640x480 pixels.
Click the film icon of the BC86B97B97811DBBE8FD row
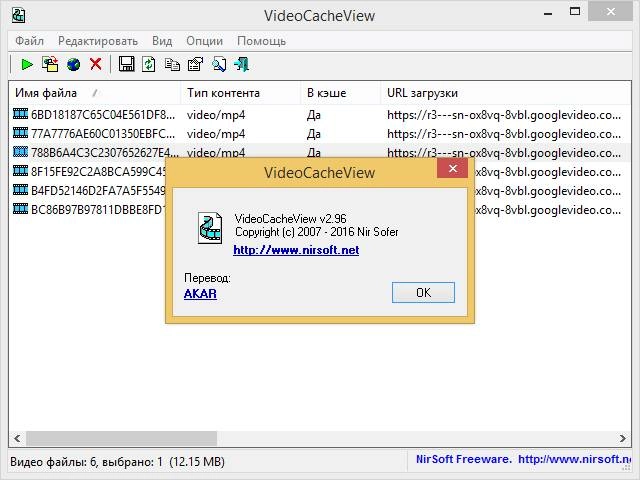(20, 209)
